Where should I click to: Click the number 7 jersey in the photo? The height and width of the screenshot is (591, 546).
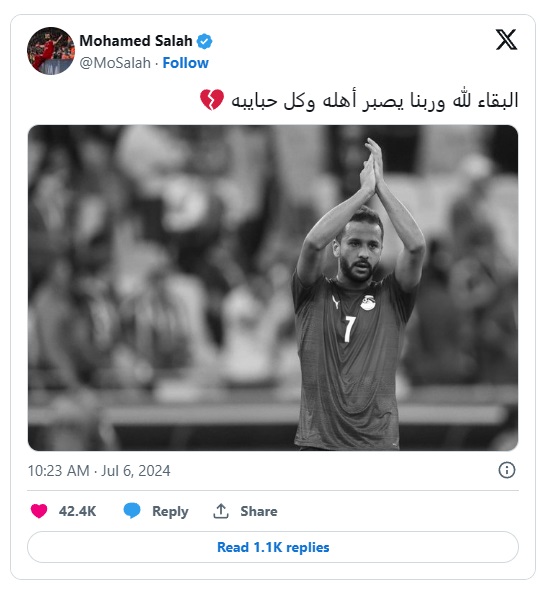coord(349,329)
